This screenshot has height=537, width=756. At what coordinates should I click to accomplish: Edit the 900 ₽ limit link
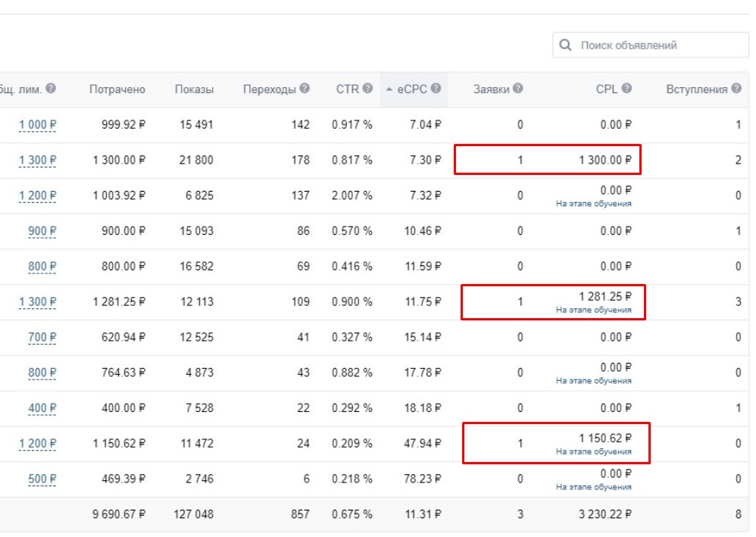tap(42, 231)
